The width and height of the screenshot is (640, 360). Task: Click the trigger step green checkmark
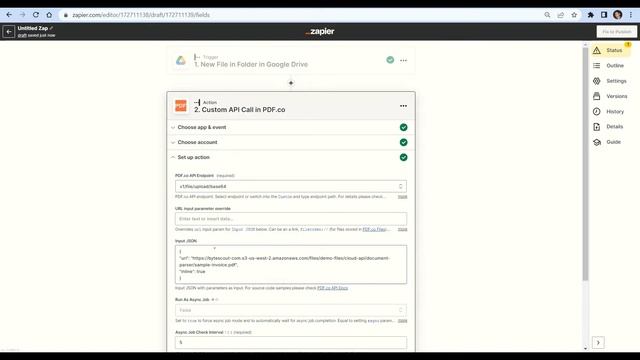[x=390, y=60]
